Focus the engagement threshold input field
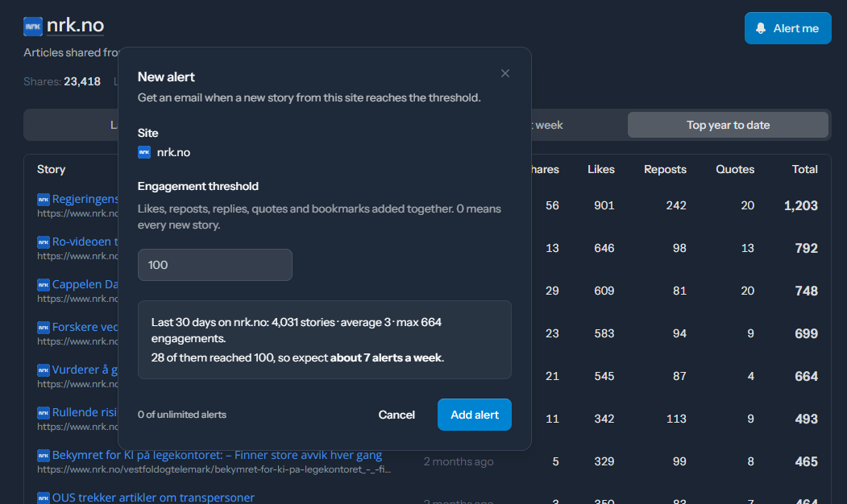The height and width of the screenshot is (504, 847). 215,265
